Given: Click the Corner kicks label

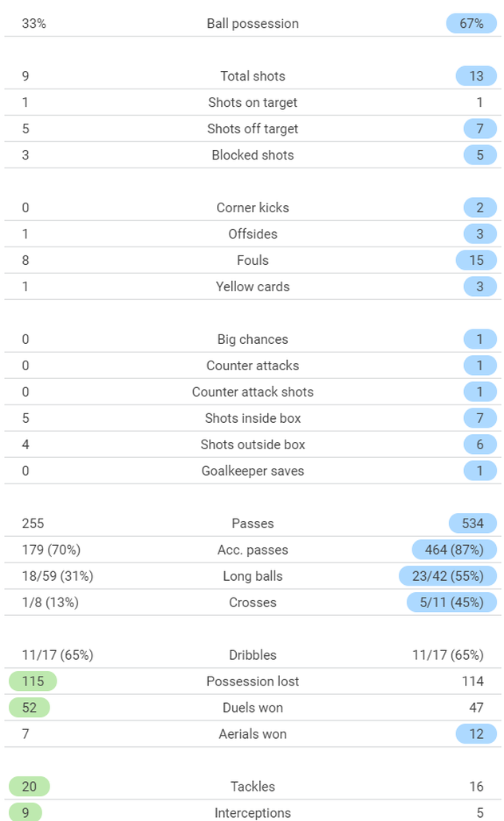Looking at the screenshot, I should tap(253, 207).
